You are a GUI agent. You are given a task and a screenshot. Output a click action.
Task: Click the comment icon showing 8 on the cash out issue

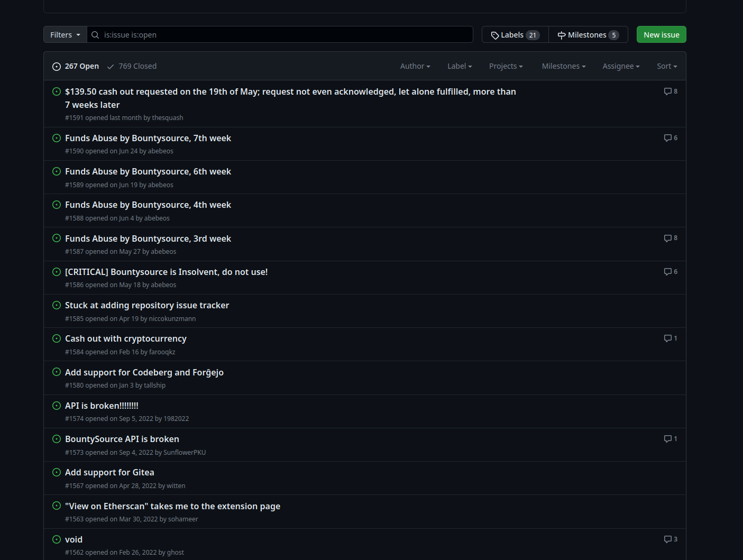[667, 91]
